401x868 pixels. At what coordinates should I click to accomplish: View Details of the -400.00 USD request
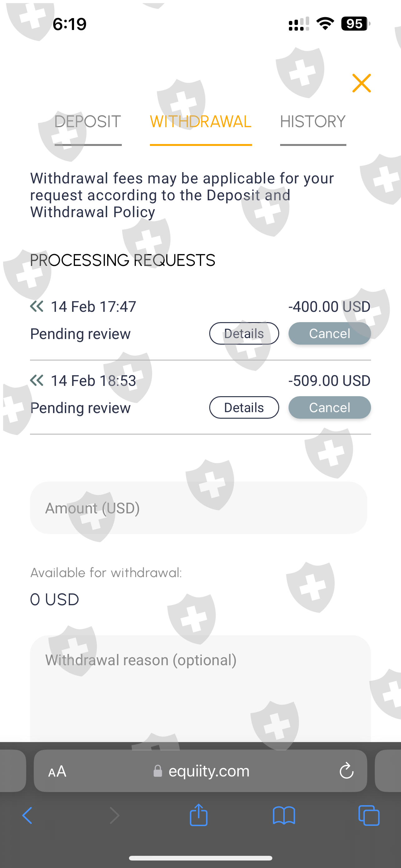point(244,334)
